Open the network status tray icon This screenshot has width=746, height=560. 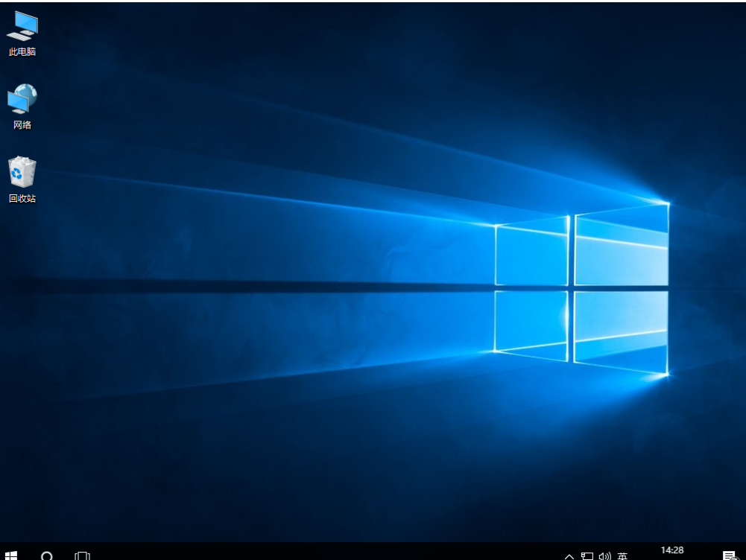point(587,556)
